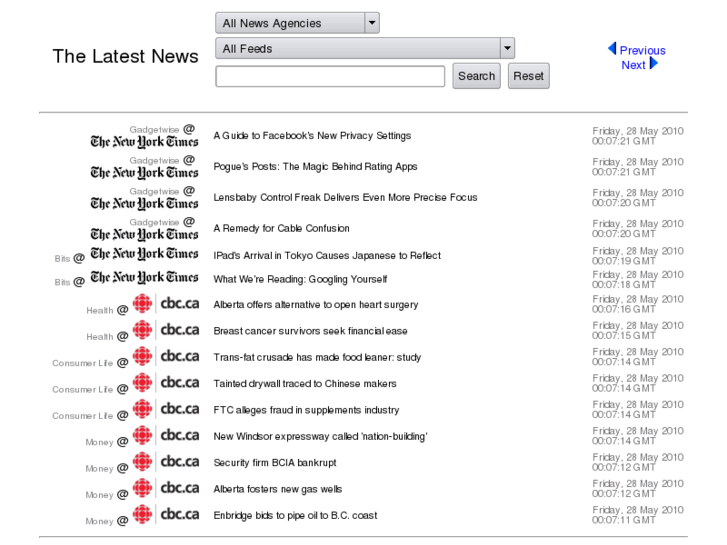
Task: Go to the Previous page link
Action: tap(642, 50)
